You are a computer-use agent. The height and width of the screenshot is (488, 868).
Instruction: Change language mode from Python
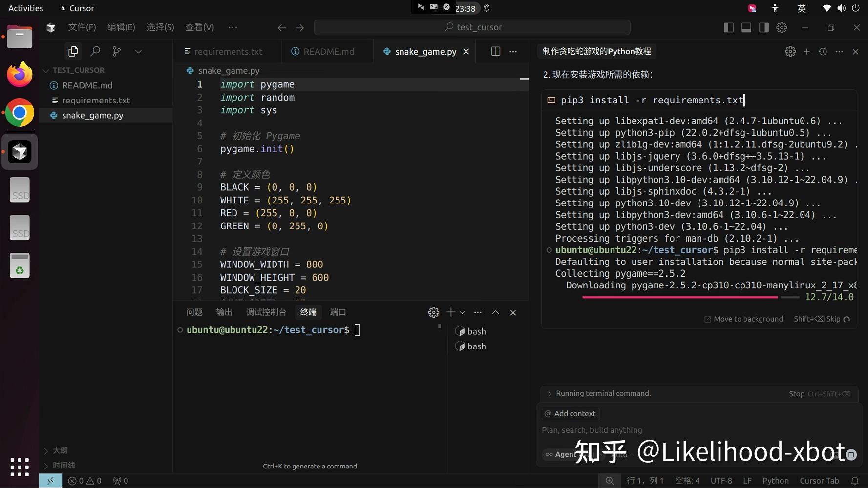pos(775,481)
